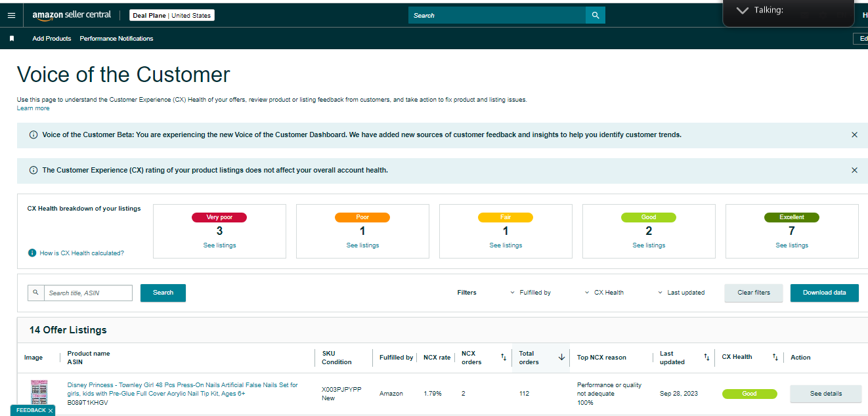Focus the header Search input field
The width and height of the screenshot is (868, 416).
tap(497, 15)
